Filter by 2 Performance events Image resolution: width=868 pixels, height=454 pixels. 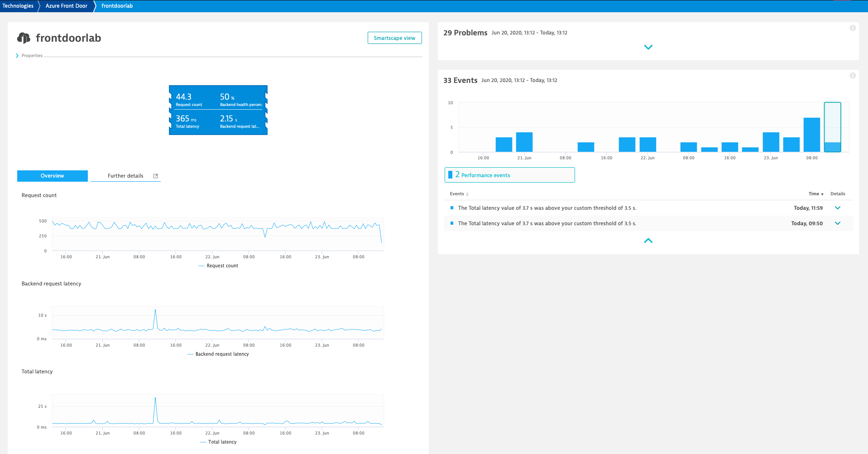coord(510,175)
